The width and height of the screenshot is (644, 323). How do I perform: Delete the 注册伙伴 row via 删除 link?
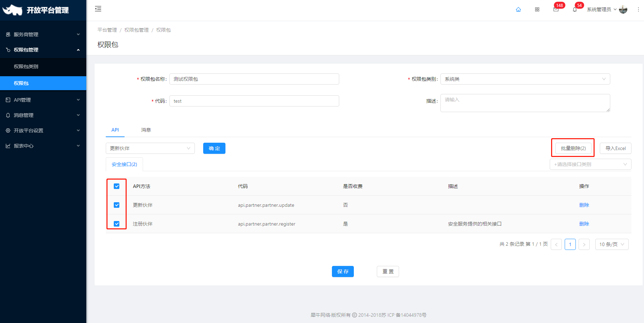point(584,224)
